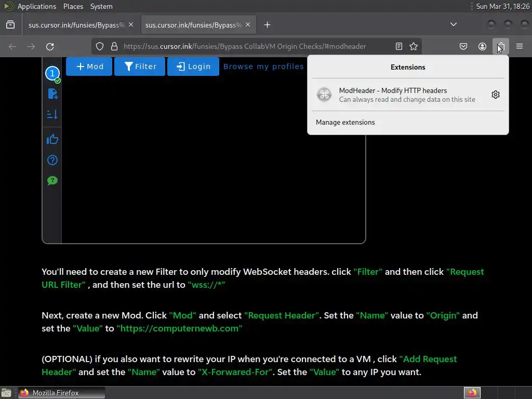This screenshot has width=532, height=399.
Task: Click the Extensions puzzle toolbar button
Action: click(x=500, y=46)
